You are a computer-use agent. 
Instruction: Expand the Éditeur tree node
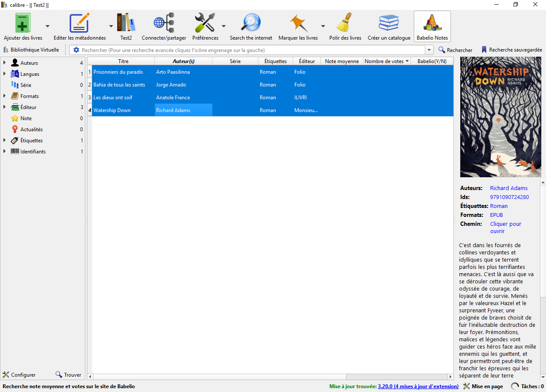tap(4, 107)
